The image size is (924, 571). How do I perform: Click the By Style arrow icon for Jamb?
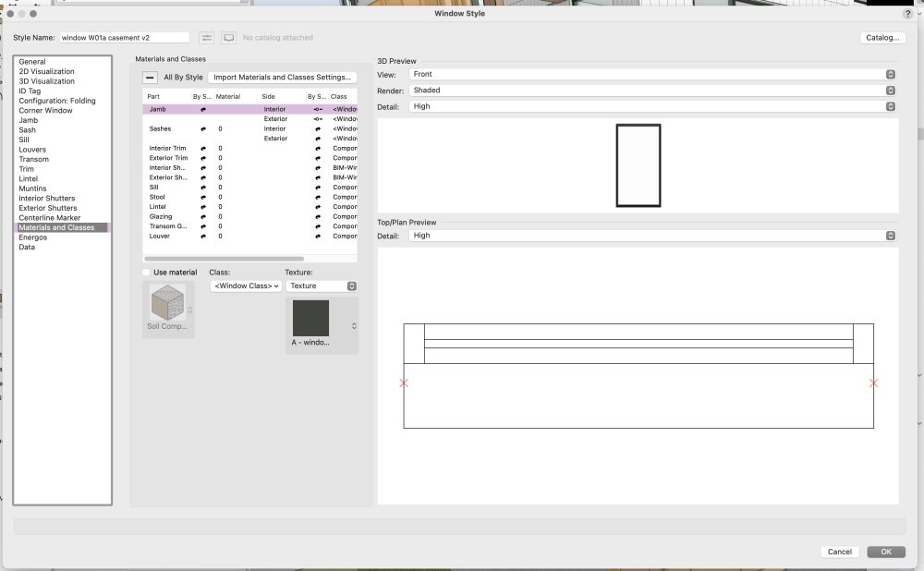point(202,109)
